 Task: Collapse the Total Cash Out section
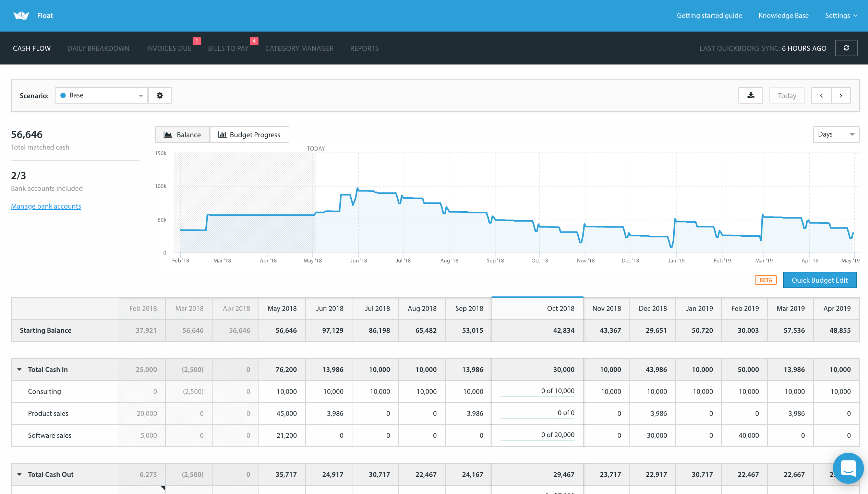click(20, 474)
